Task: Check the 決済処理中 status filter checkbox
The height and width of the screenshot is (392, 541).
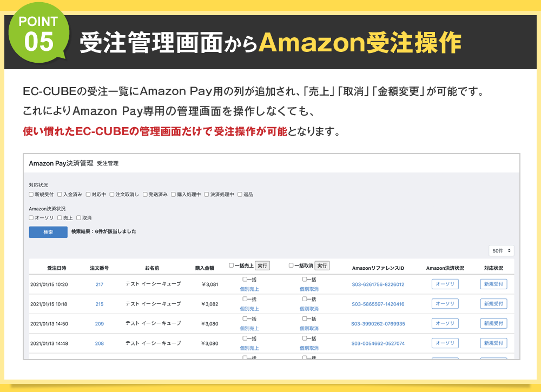Action: tap(207, 195)
